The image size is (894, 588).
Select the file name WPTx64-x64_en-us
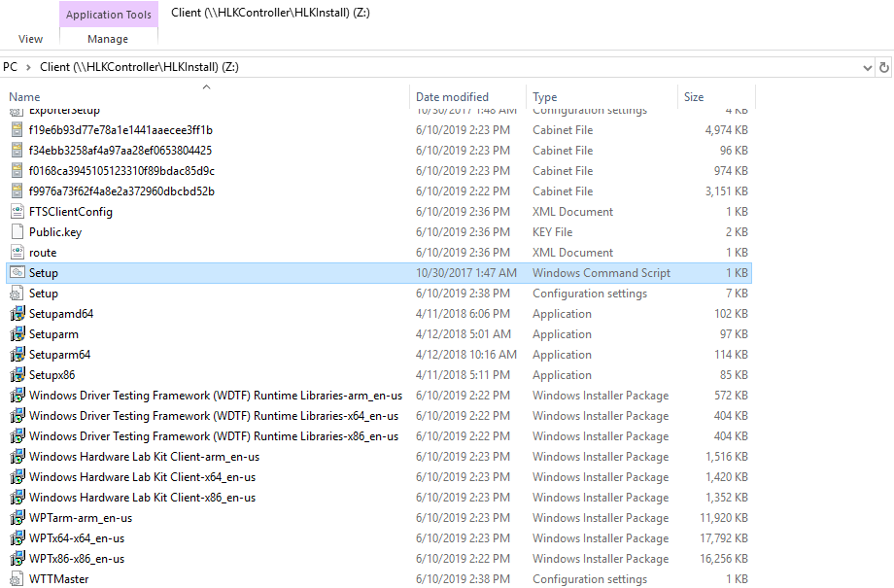[77, 538]
